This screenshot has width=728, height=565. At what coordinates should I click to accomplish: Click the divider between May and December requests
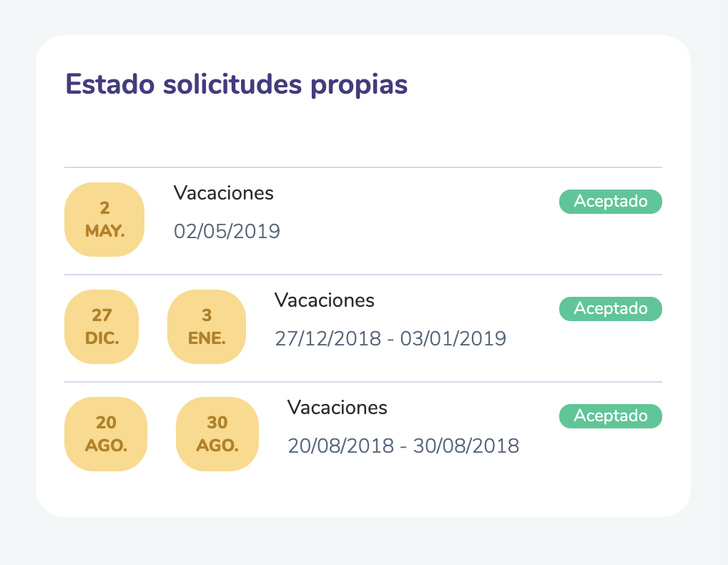363,275
